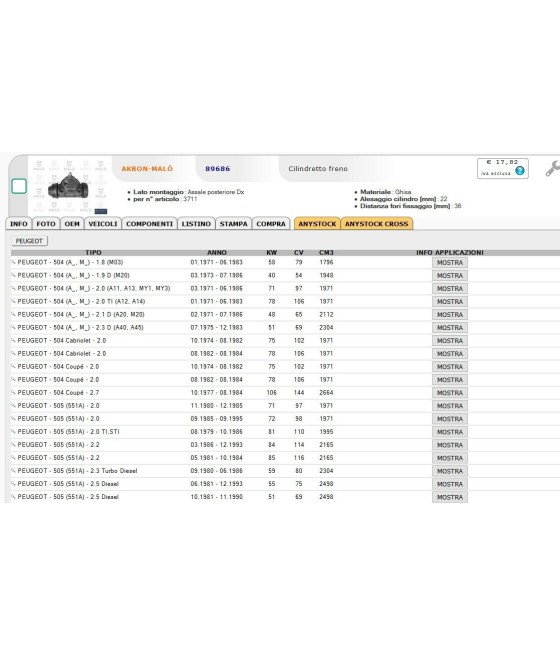
Task: Click magnifier icon beside 504 1.9 D row
Action: (13, 275)
